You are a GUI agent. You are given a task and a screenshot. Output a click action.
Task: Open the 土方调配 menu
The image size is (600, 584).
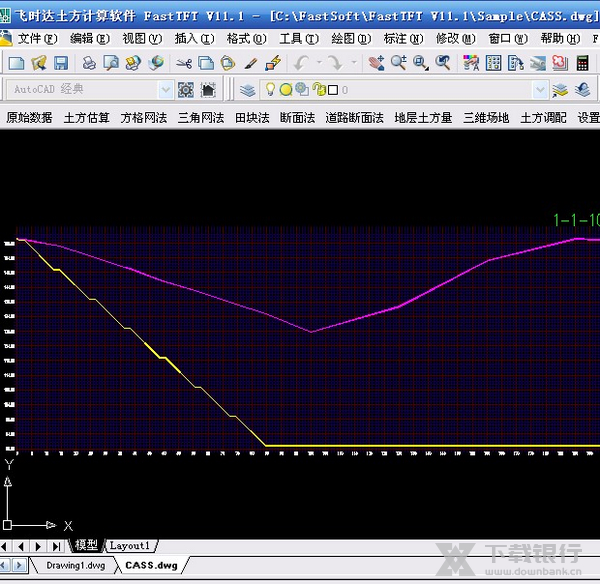tap(543, 117)
